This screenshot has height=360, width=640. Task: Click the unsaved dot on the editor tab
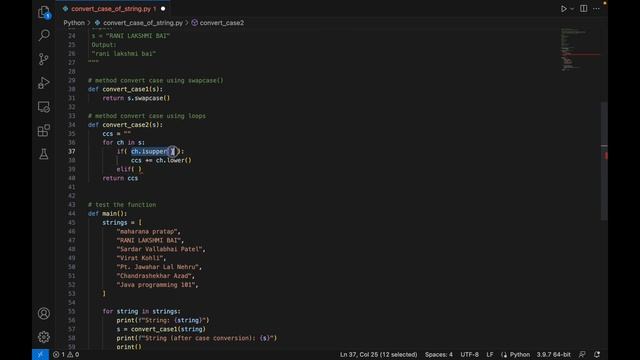click(163, 9)
